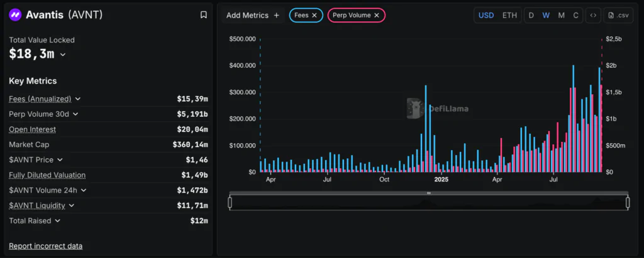Viewport: 644px width, 258px height.
Task: Expand the Total Value Locked dropdown
Action: 63,55
